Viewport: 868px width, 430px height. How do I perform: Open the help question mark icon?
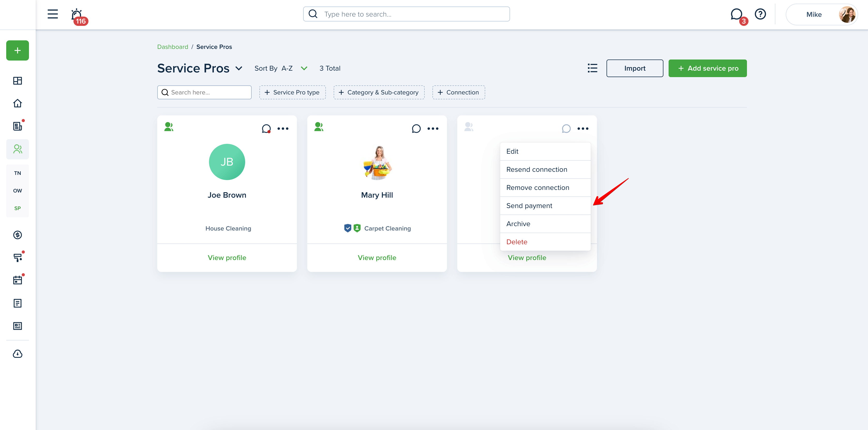pyautogui.click(x=760, y=14)
